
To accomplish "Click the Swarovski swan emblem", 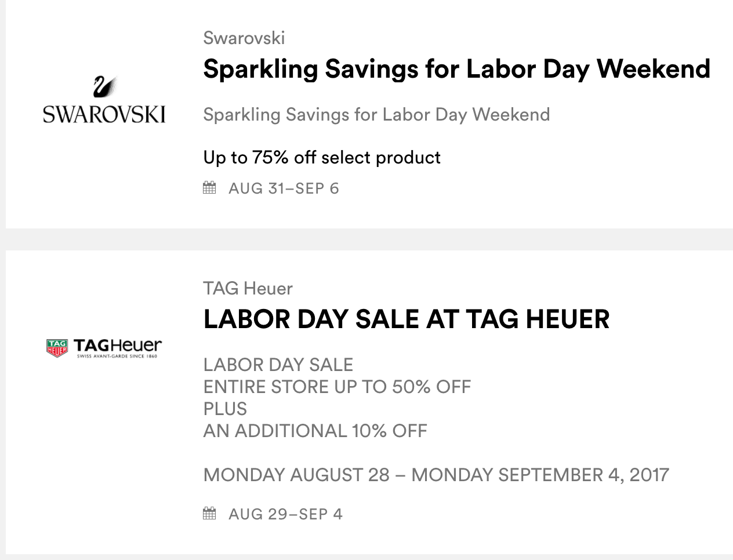I will click(x=104, y=87).
